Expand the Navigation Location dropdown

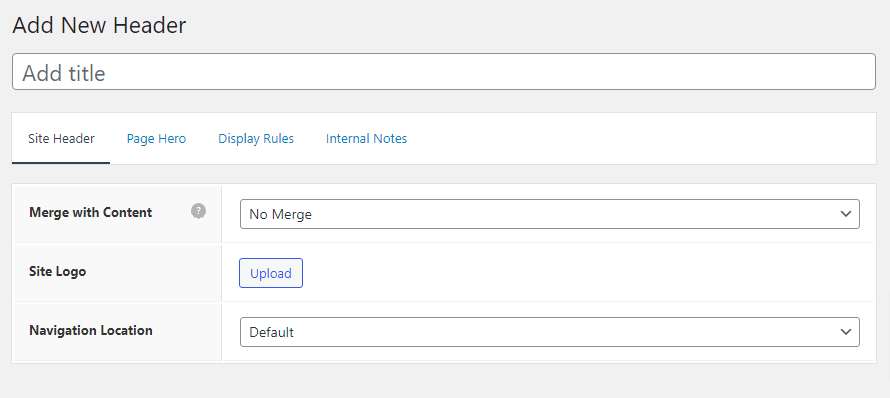pyautogui.click(x=549, y=332)
